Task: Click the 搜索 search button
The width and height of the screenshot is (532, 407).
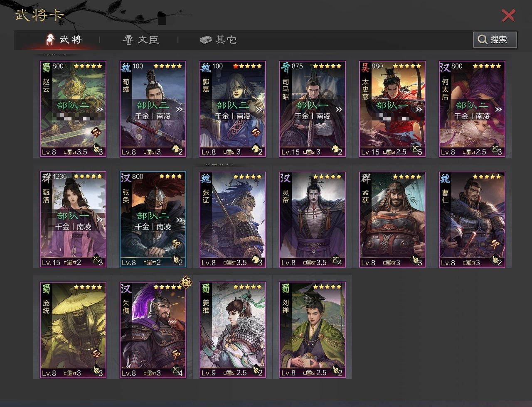Action: click(x=495, y=39)
